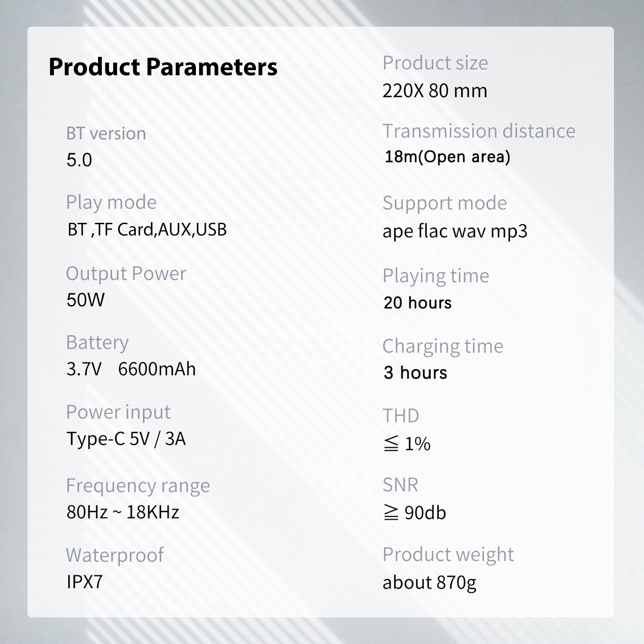Screen dimensions: 644x644
Task: Select the Play mode label
Action: [111, 202]
